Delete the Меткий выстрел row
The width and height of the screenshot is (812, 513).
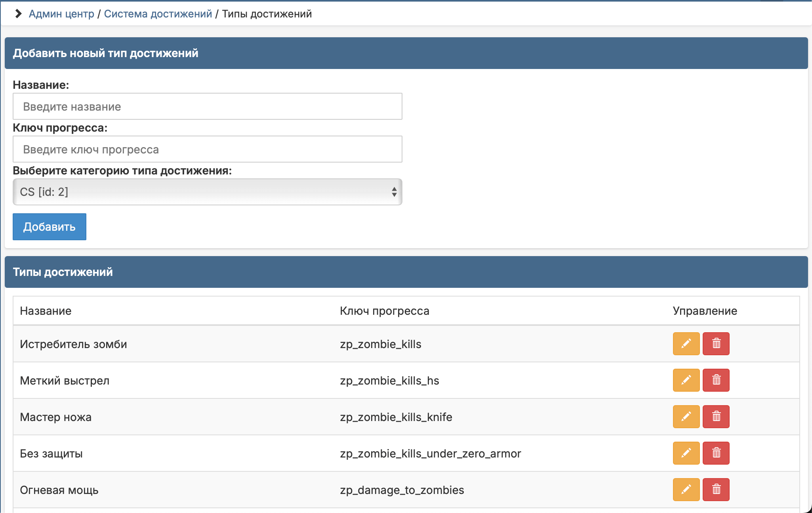[716, 380]
